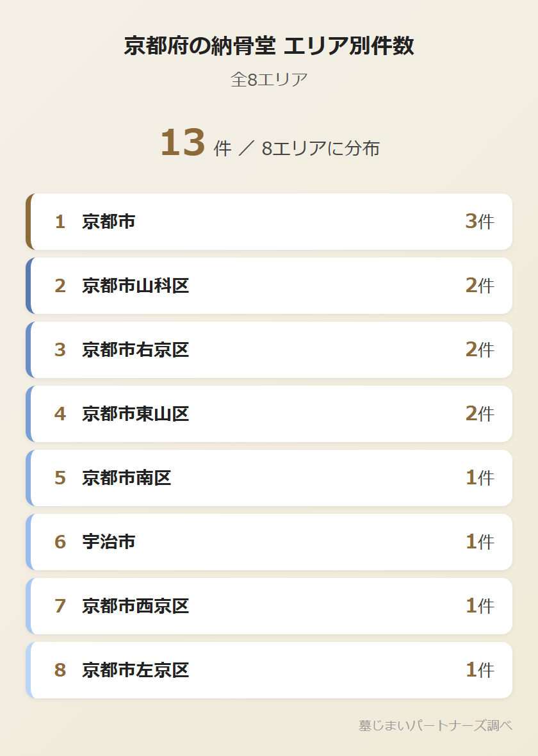
Task: Click the 全8エリア subtitle text
Action: pyautogui.click(x=269, y=79)
